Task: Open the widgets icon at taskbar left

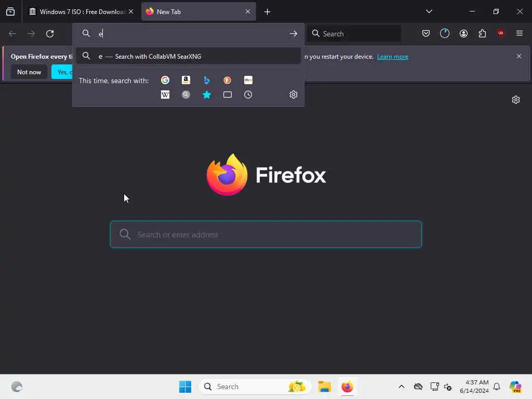Action: pos(17,387)
